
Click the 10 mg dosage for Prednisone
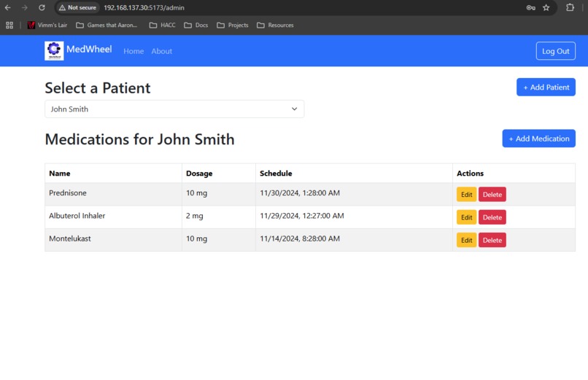click(x=219, y=195)
